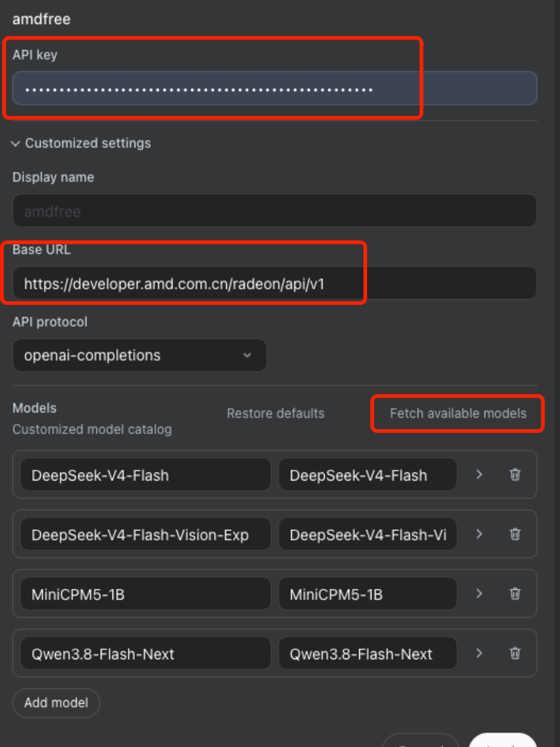Edit the DeepSeek-V4-Flash display name field
The width and height of the screenshot is (560, 747).
[368, 475]
